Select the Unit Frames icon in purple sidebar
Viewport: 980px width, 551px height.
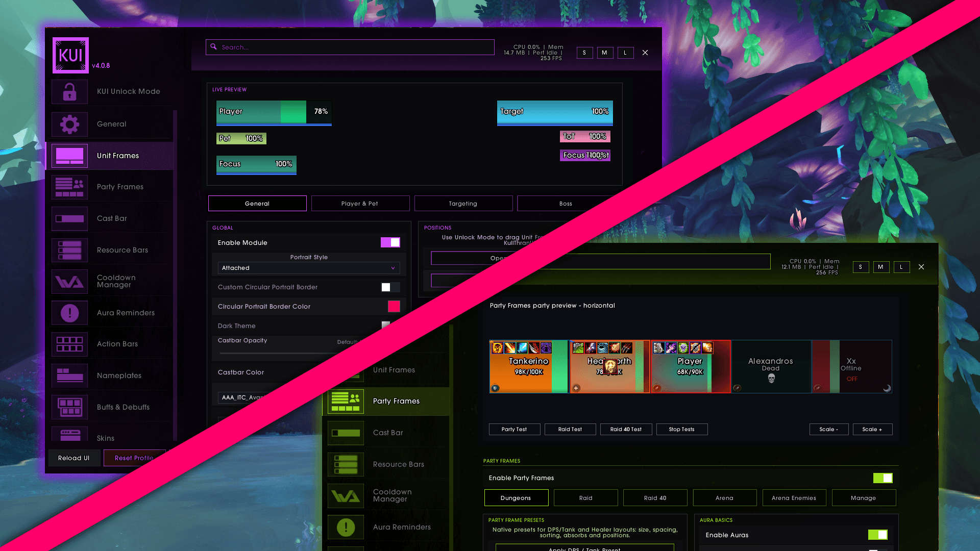69,156
